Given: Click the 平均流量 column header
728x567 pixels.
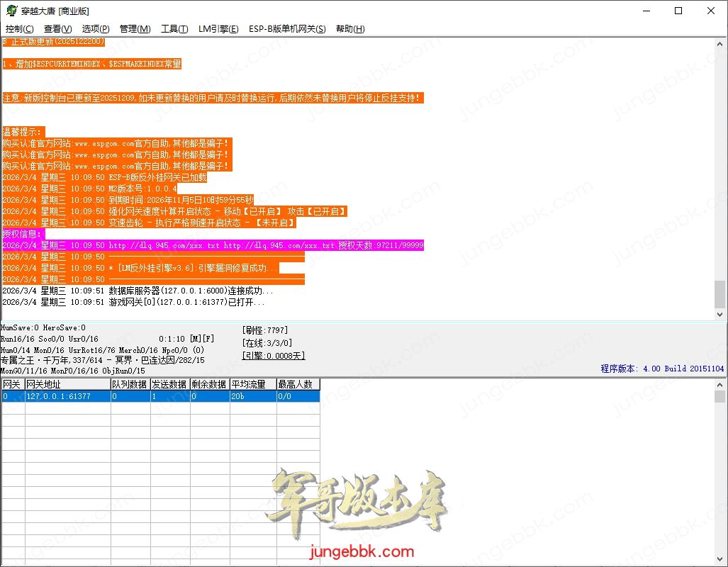Looking at the screenshot, I should click(x=252, y=384).
